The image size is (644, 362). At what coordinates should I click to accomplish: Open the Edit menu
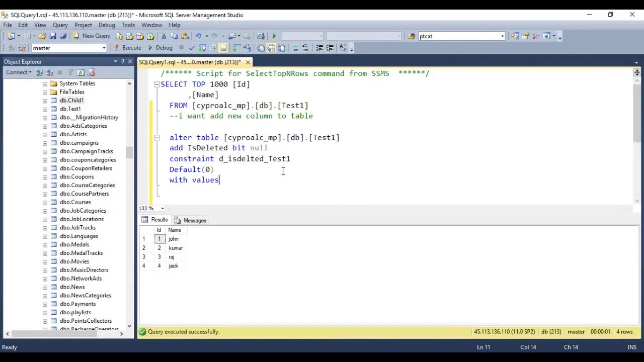click(x=23, y=25)
